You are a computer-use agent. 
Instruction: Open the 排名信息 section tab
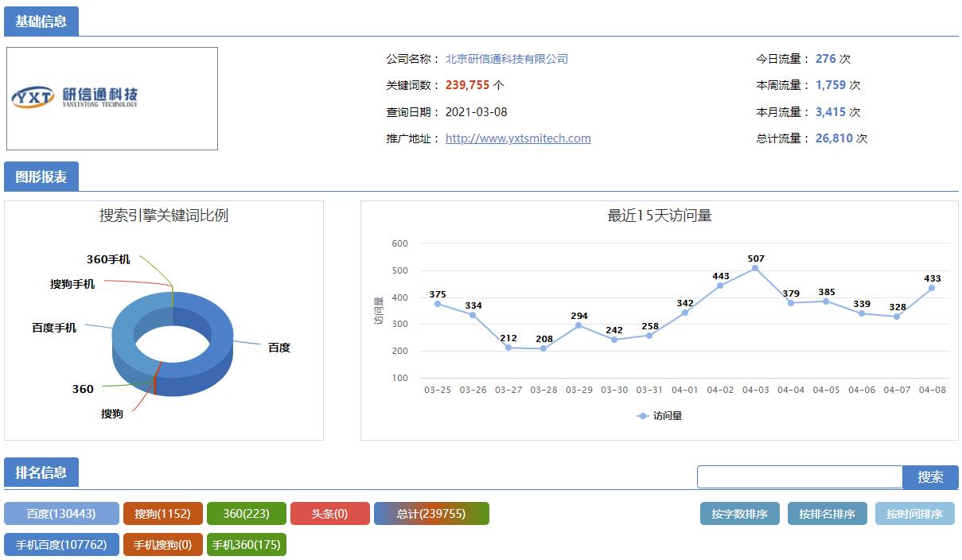pos(42,472)
